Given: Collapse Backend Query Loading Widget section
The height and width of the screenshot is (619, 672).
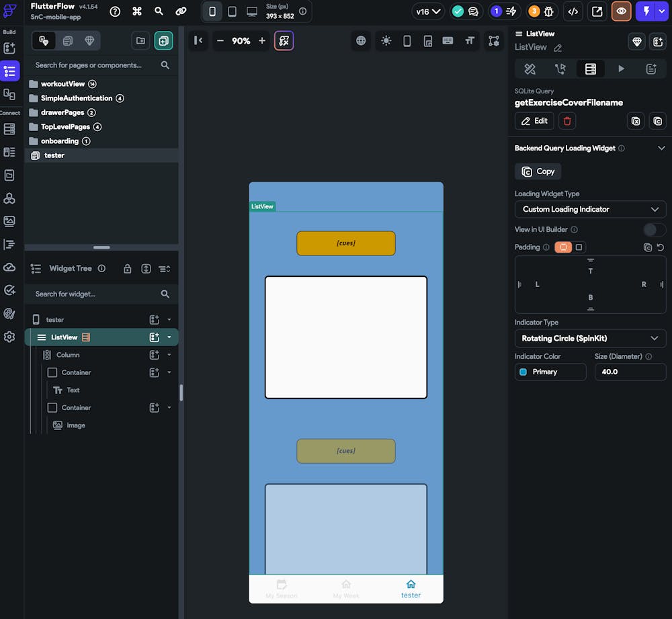Looking at the screenshot, I should (661, 149).
